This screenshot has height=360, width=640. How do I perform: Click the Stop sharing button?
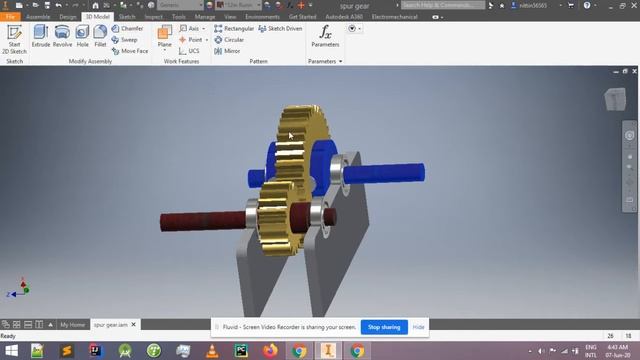384,327
